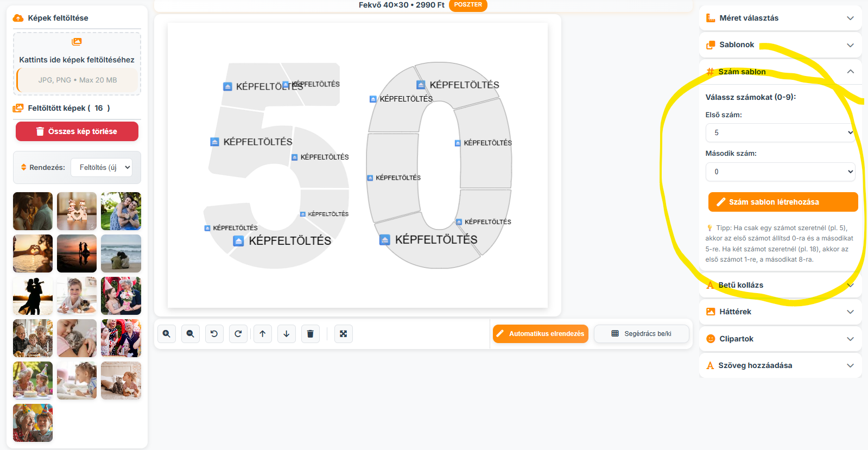Click the trash delete icon in toolbar
Viewport: 868px width, 450px height.
(x=311, y=334)
